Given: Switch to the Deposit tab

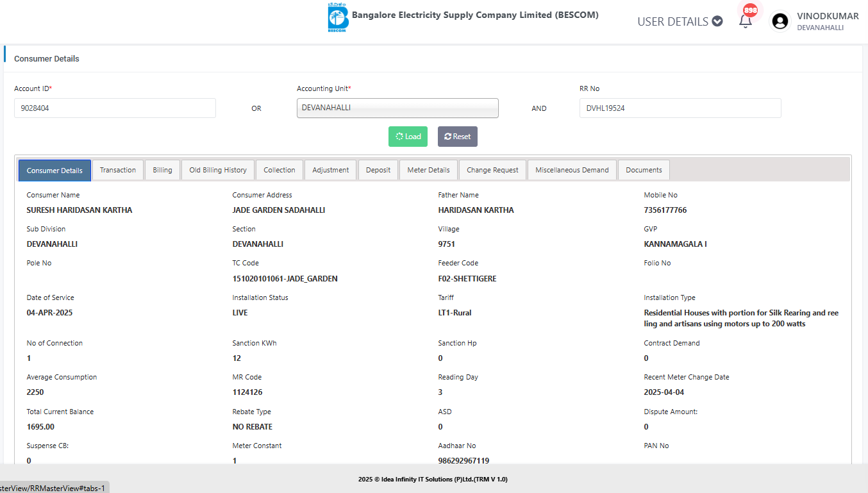Looking at the screenshot, I should tap(378, 170).
